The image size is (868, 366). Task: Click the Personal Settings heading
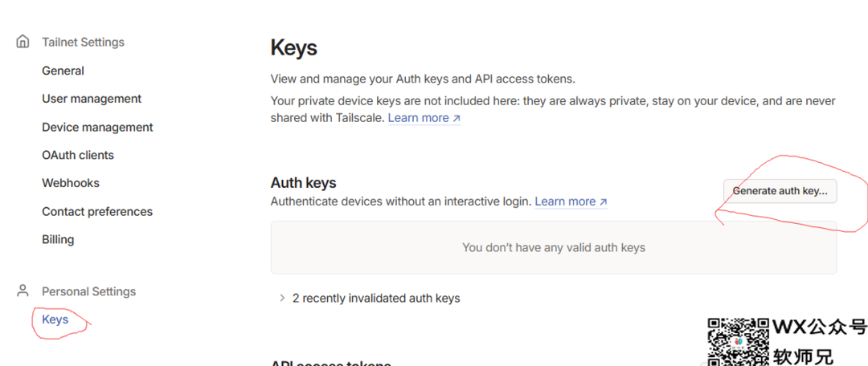click(89, 291)
